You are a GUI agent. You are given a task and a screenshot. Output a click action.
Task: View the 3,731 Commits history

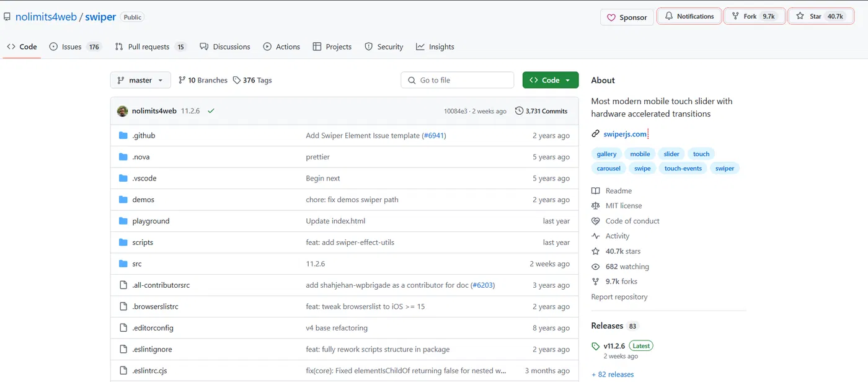[x=541, y=111]
